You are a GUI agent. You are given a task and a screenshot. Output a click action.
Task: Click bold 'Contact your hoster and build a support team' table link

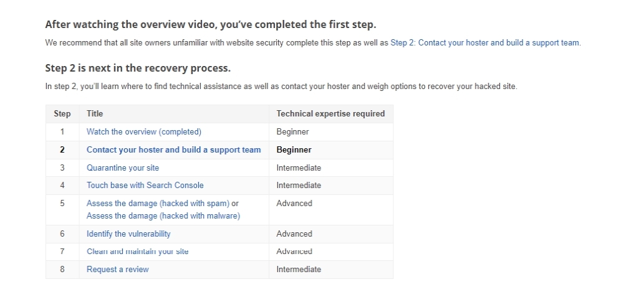(x=173, y=150)
